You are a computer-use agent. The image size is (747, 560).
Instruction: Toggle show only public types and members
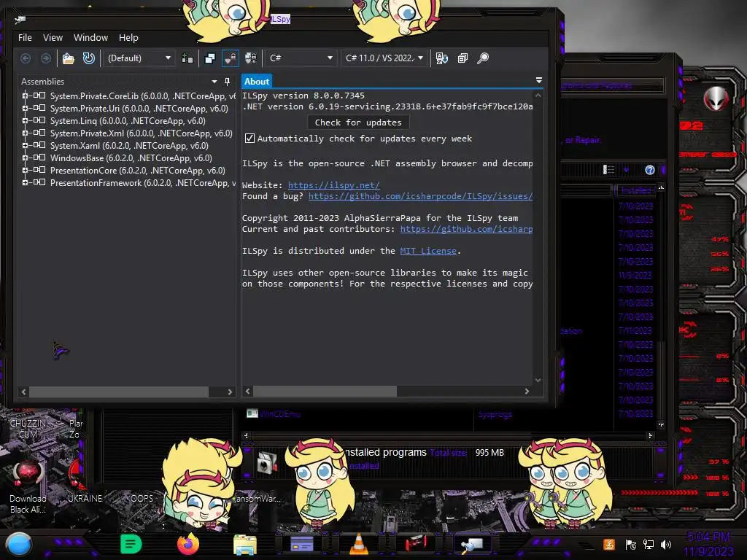(x=209, y=58)
